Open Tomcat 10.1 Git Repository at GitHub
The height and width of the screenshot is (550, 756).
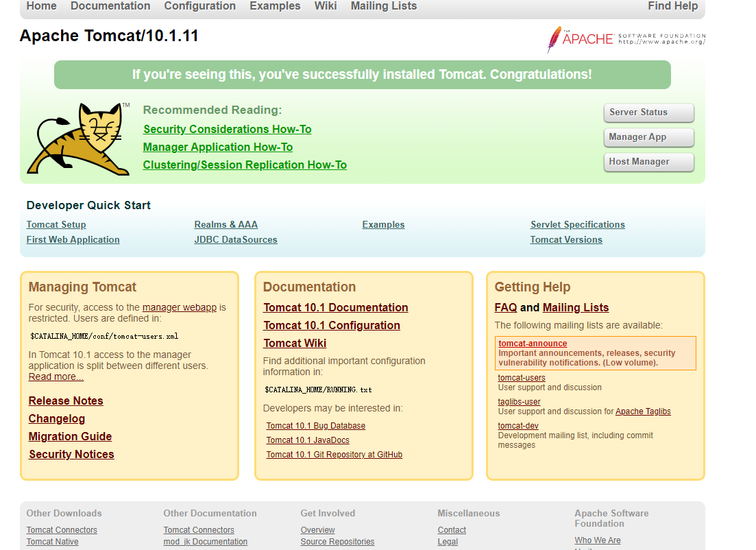pyautogui.click(x=334, y=455)
